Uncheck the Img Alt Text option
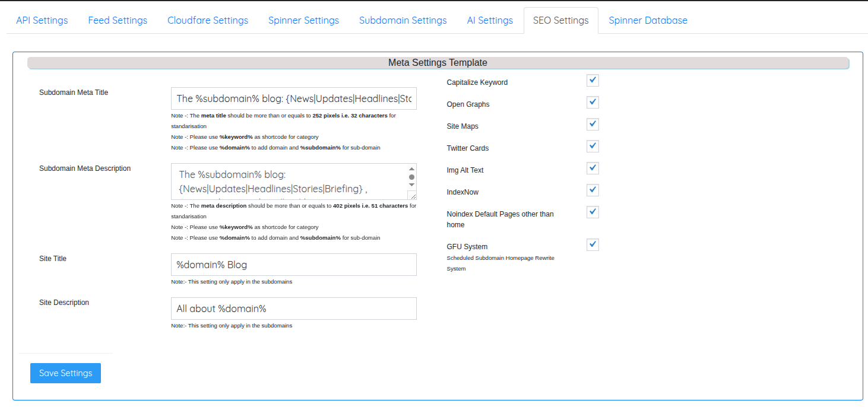868x407 pixels. tap(593, 168)
